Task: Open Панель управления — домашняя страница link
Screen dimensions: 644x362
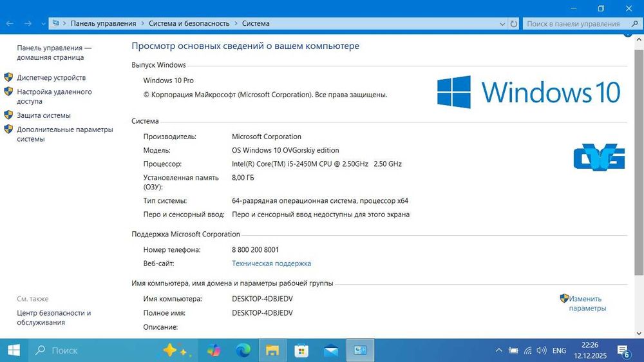Action: pyautogui.click(x=54, y=53)
